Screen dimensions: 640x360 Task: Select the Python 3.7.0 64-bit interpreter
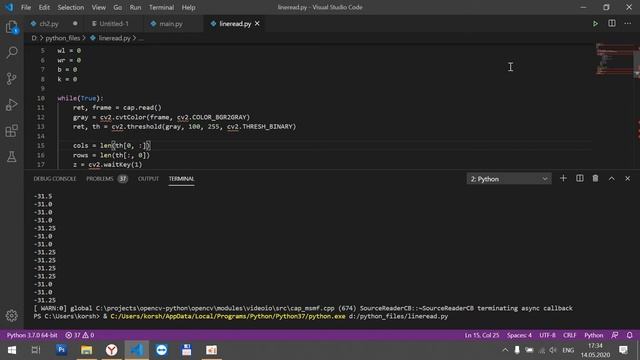click(32, 335)
